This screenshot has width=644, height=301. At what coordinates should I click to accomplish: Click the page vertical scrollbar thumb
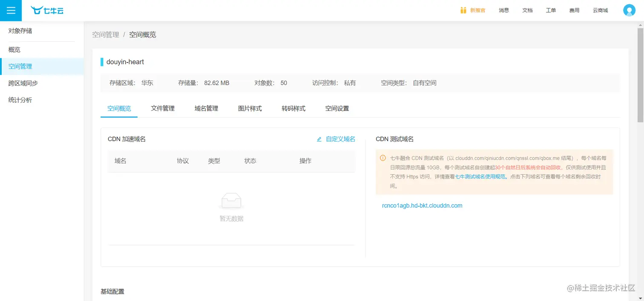pos(640,75)
